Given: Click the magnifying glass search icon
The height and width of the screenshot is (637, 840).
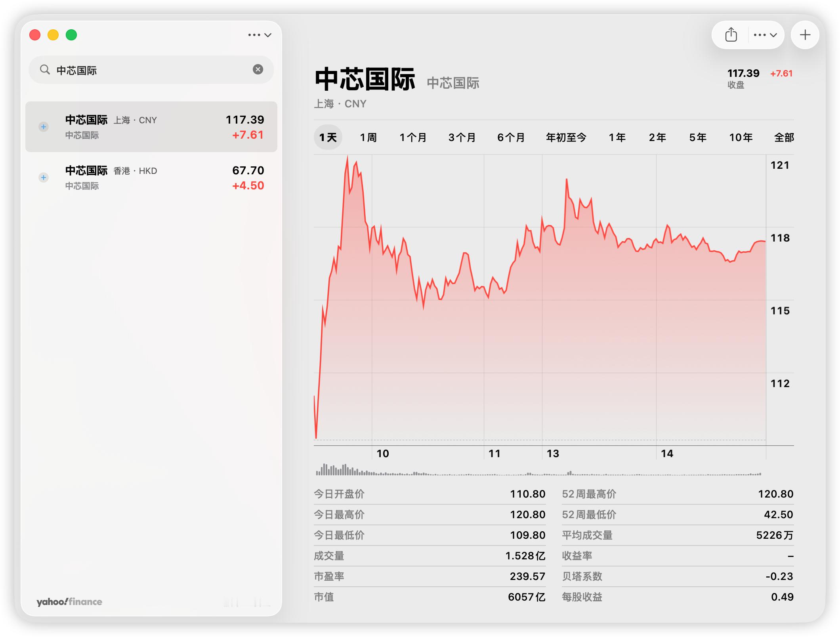Looking at the screenshot, I should [x=45, y=70].
